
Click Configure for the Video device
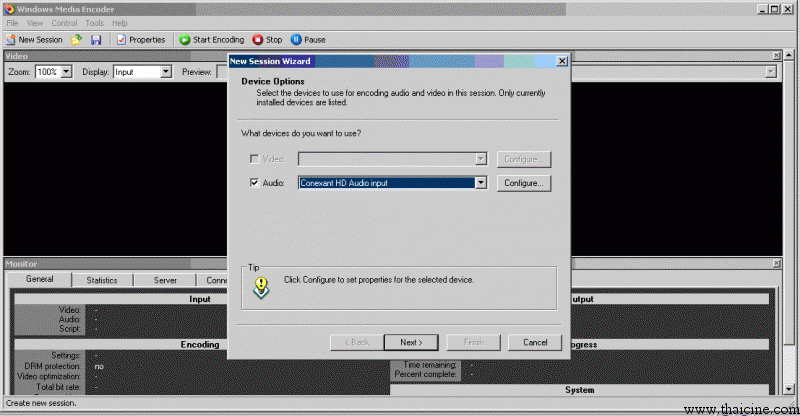pyautogui.click(x=524, y=159)
